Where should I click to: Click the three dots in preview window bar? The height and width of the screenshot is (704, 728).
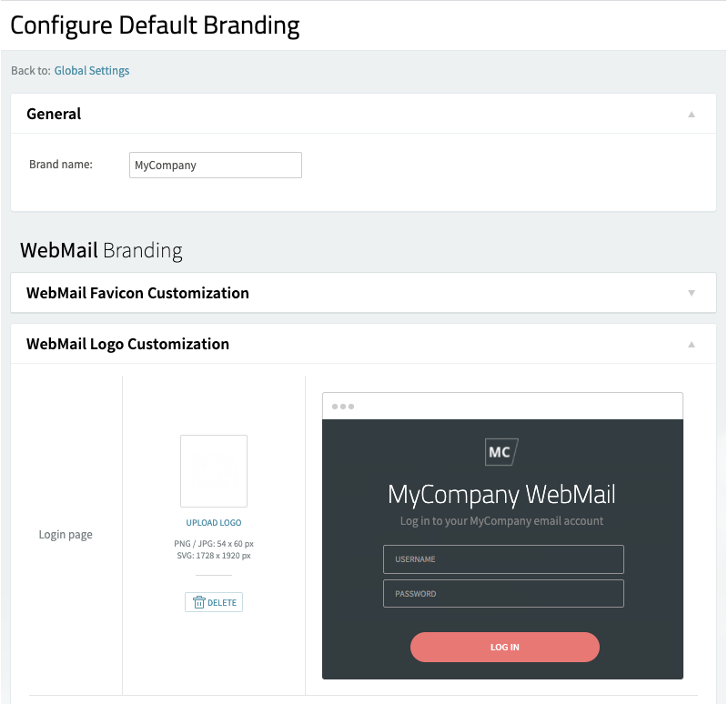[x=343, y=407]
